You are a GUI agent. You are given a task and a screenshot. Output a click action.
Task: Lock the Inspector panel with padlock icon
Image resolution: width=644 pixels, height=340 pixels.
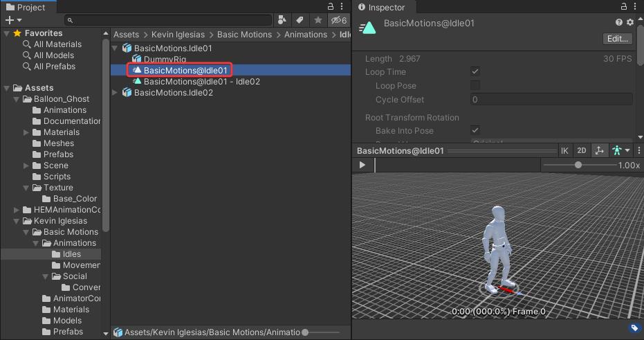tap(624, 7)
